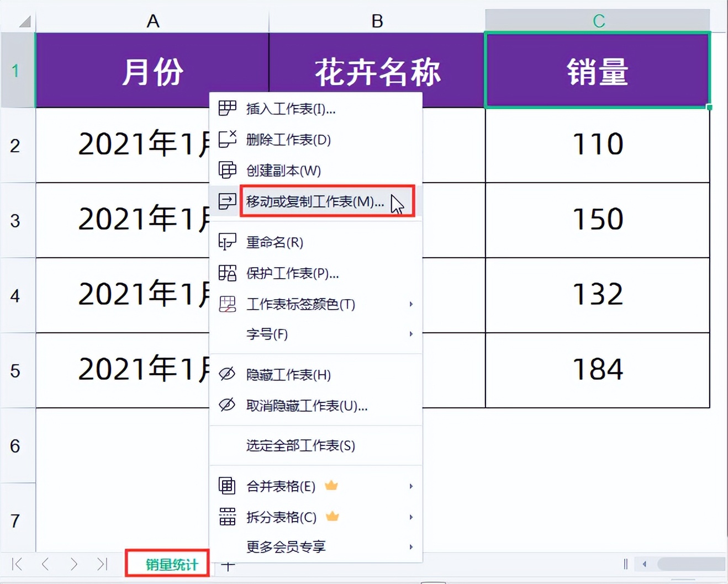
Task: Click the merge tables icon beside 合并表格
Action: pos(227,486)
